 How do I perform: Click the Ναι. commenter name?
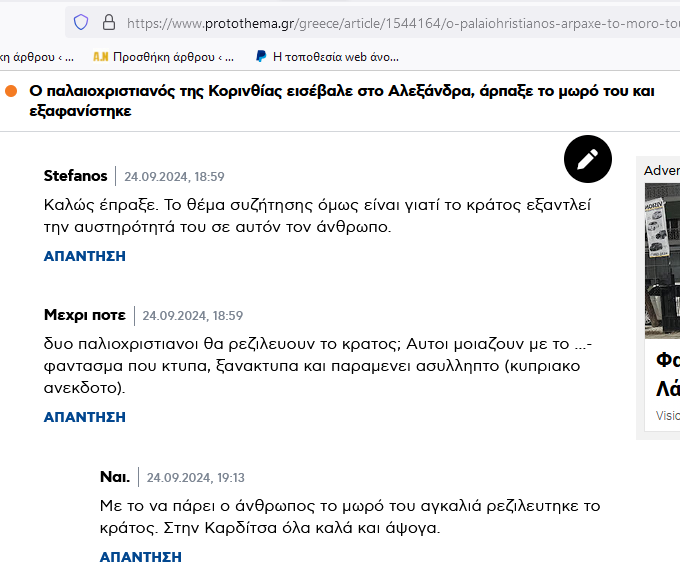(x=115, y=477)
